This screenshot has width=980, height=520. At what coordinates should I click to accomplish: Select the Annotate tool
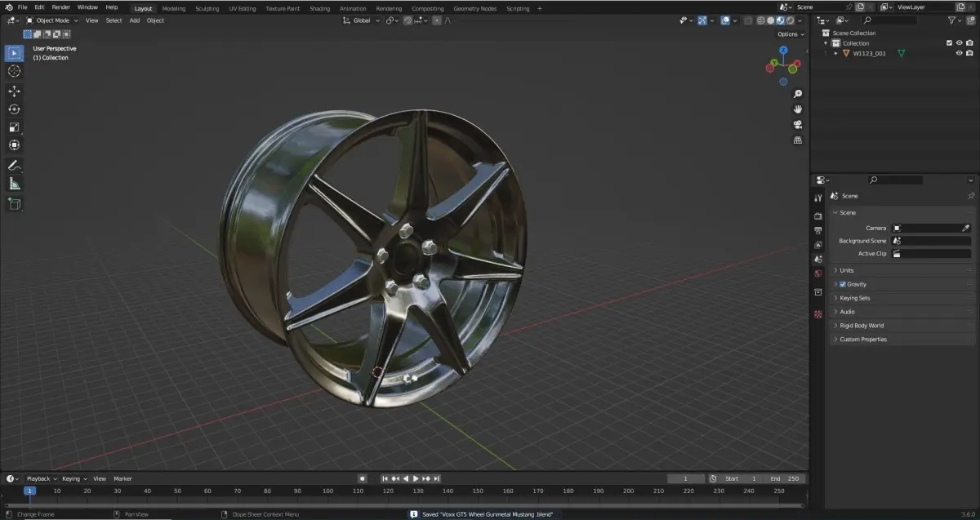(x=14, y=166)
